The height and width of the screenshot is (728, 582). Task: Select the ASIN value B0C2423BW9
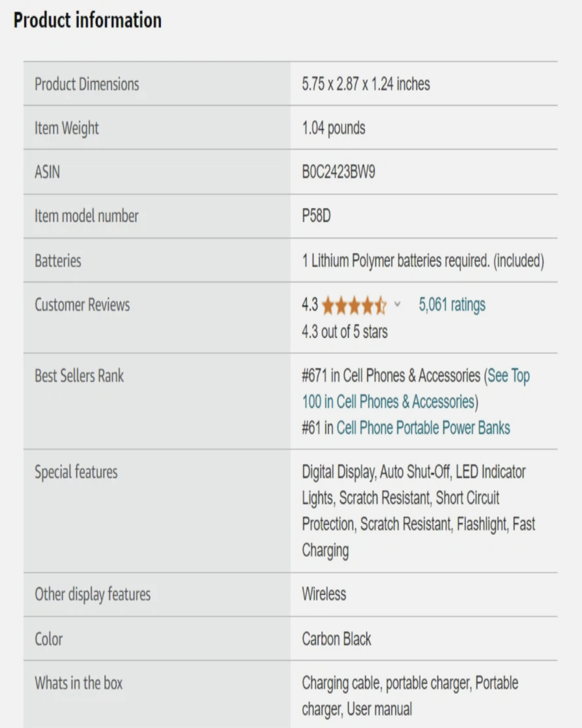[339, 172]
